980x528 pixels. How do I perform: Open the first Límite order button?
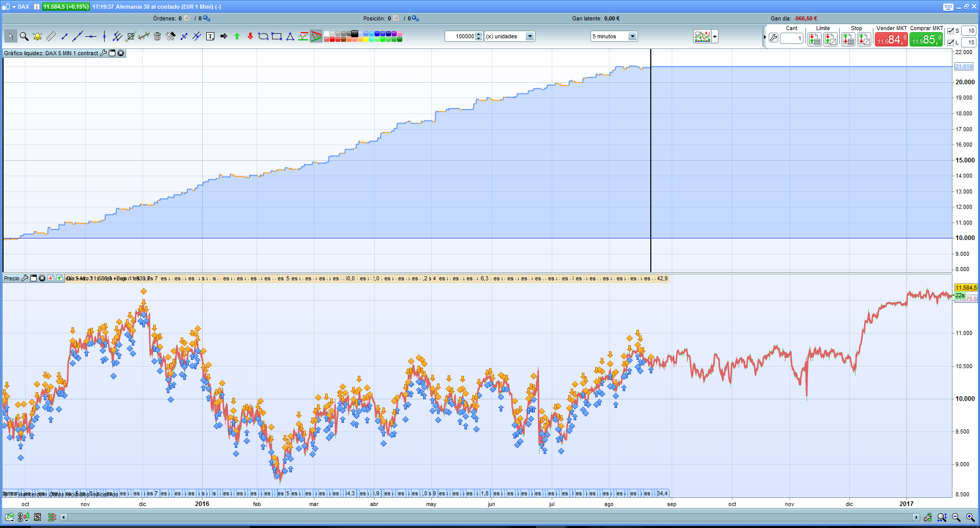coord(815,39)
